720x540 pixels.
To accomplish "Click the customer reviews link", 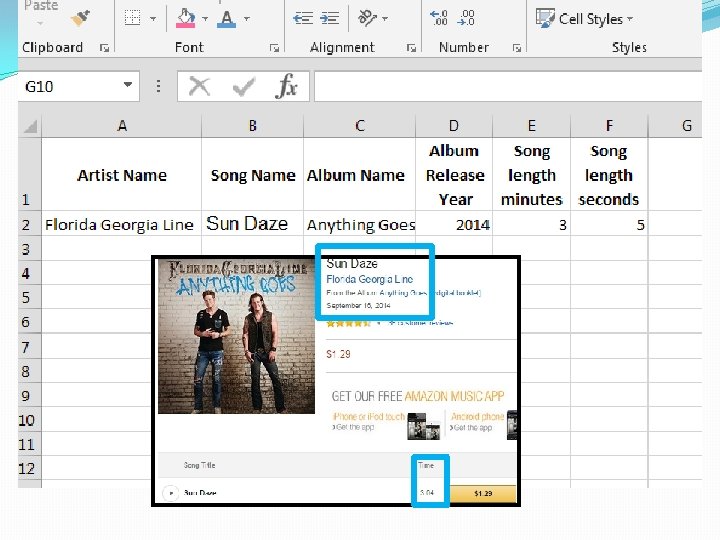I will click(421, 323).
